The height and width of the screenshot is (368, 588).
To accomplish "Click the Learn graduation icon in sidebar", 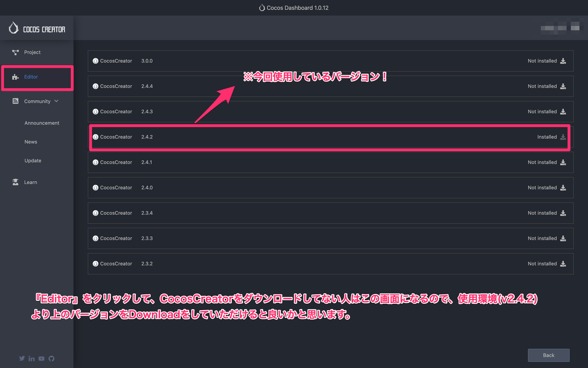I will click(15, 182).
